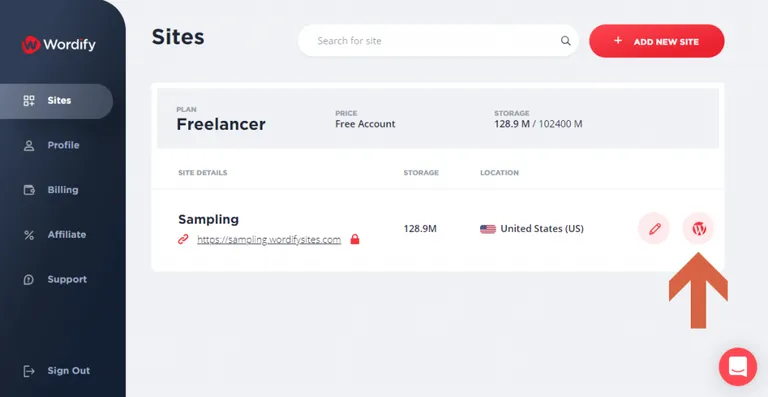Open the chat widget bubble
The image size is (768, 397).
[738, 367]
